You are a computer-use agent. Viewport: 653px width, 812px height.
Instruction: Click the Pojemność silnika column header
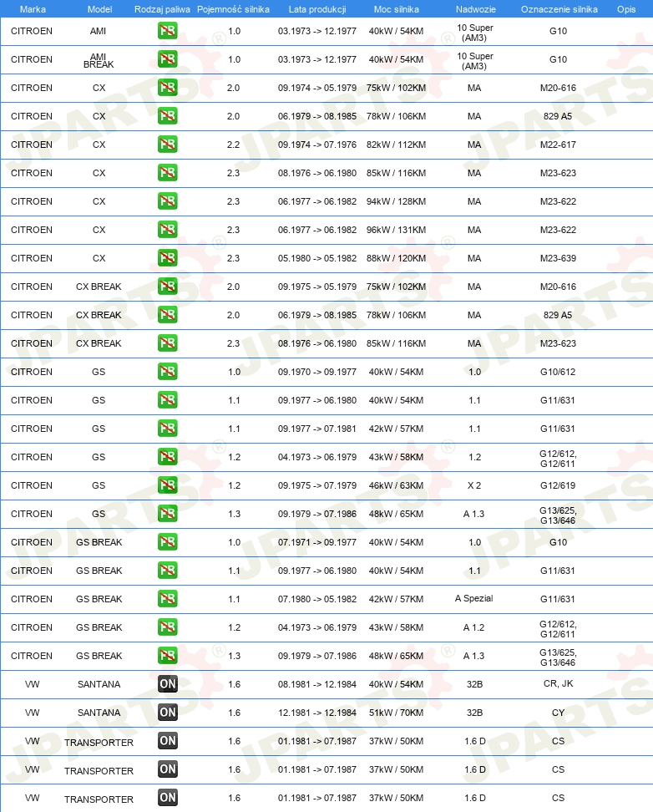233,9
